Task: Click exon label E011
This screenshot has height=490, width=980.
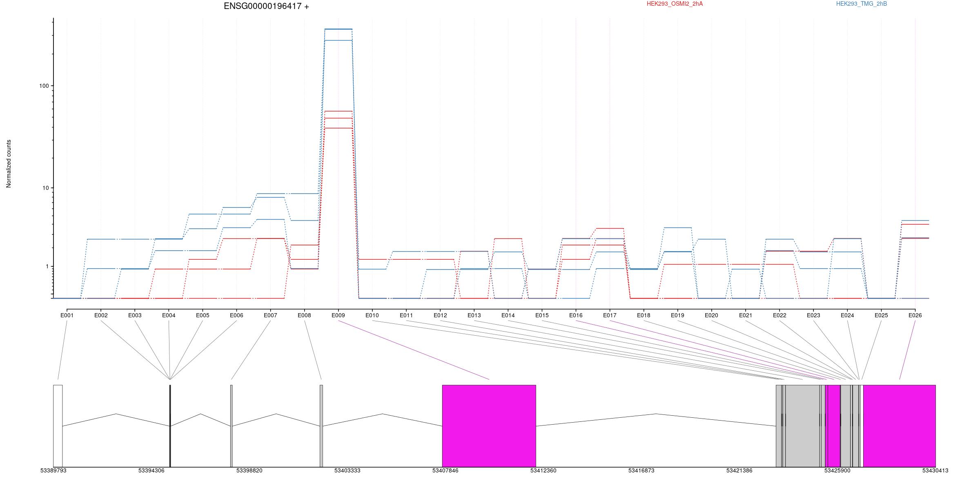Action: point(406,315)
